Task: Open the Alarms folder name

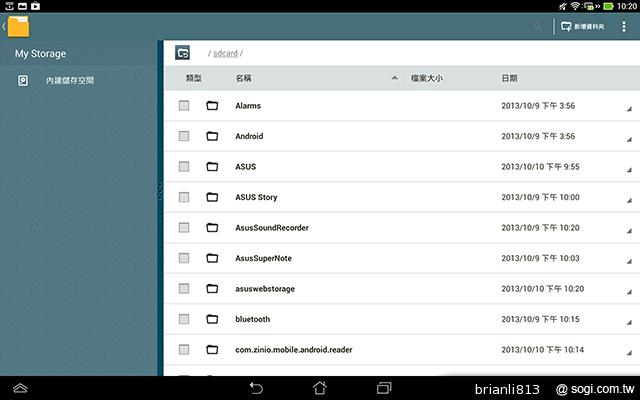Action: pos(248,106)
